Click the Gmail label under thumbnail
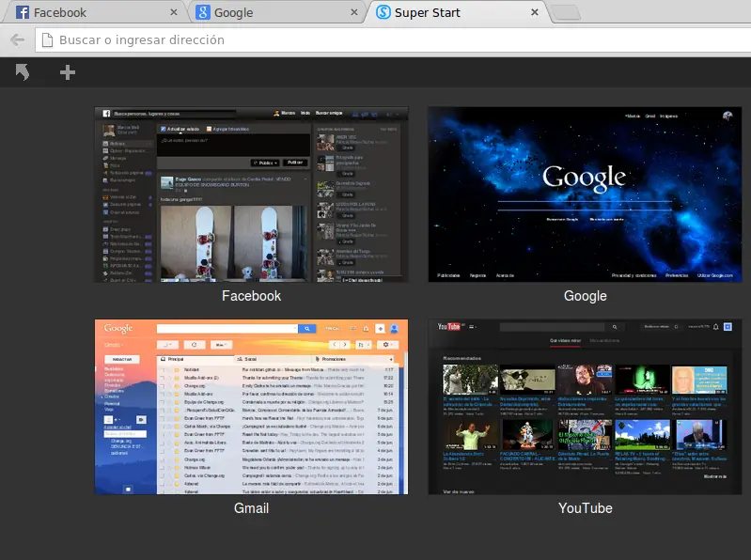Viewport: 751px width, 560px height. (252, 508)
